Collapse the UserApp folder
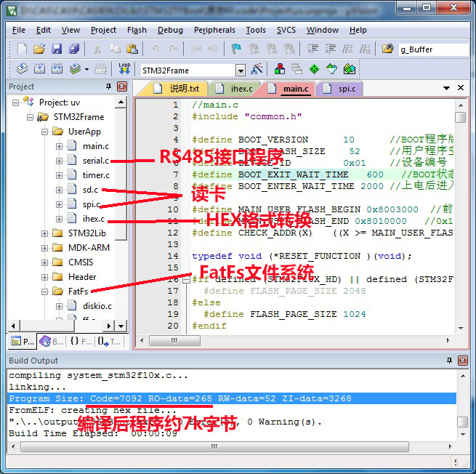 pyautogui.click(x=44, y=132)
